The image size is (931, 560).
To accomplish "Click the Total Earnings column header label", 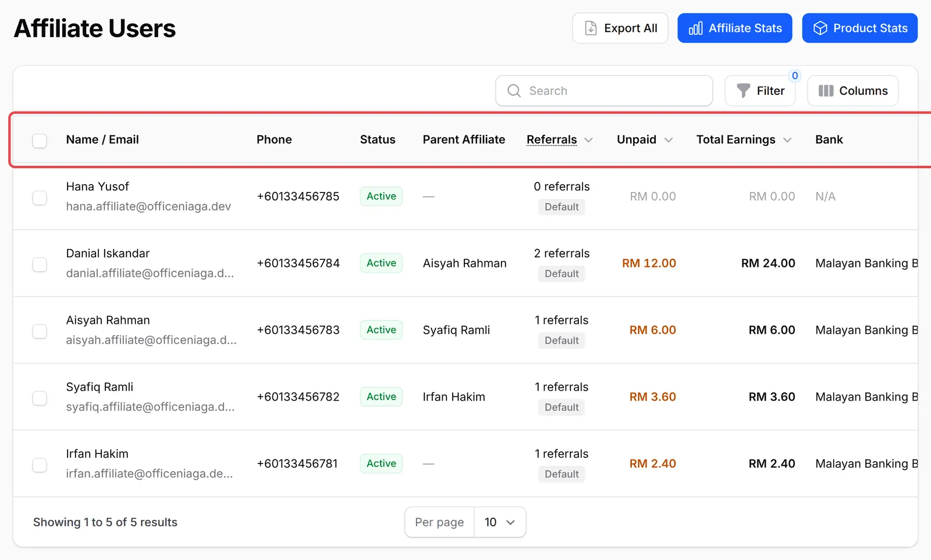I will (735, 140).
